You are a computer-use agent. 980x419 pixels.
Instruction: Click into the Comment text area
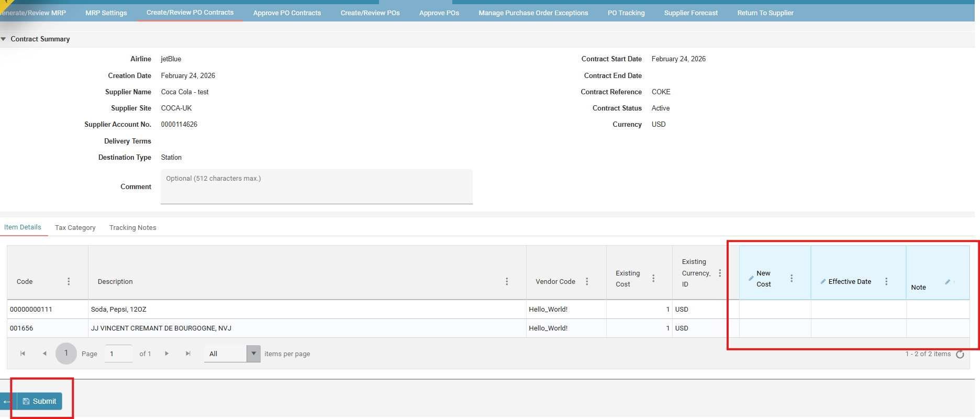click(317, 186)
